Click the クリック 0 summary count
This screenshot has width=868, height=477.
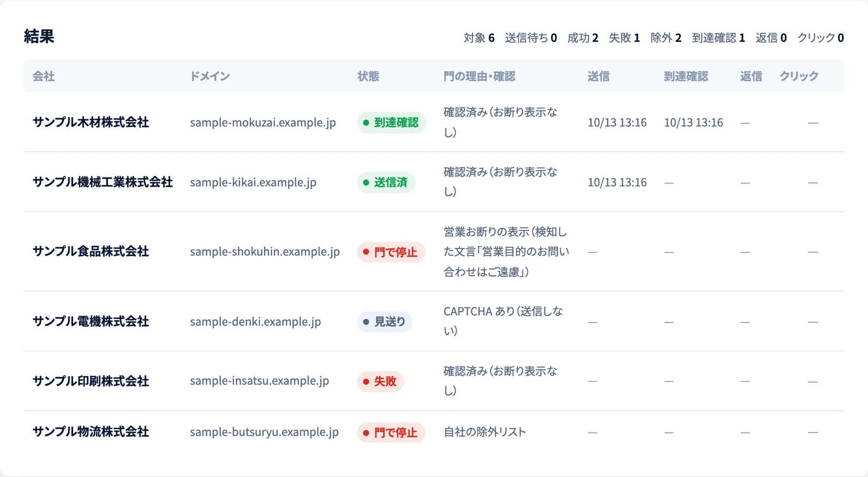820,37
